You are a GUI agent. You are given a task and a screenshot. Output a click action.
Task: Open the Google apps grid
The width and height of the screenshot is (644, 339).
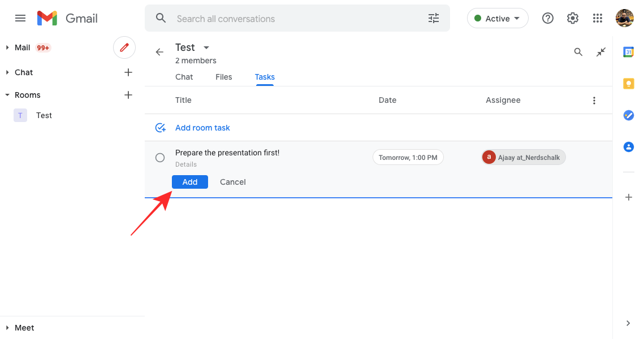coord(598,19)
